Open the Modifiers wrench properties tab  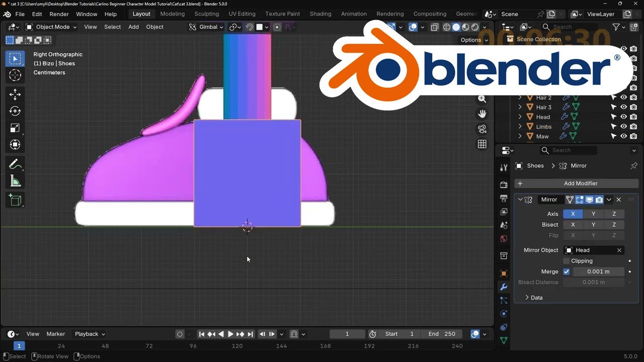pyautogui.click(x=504, y=287)
